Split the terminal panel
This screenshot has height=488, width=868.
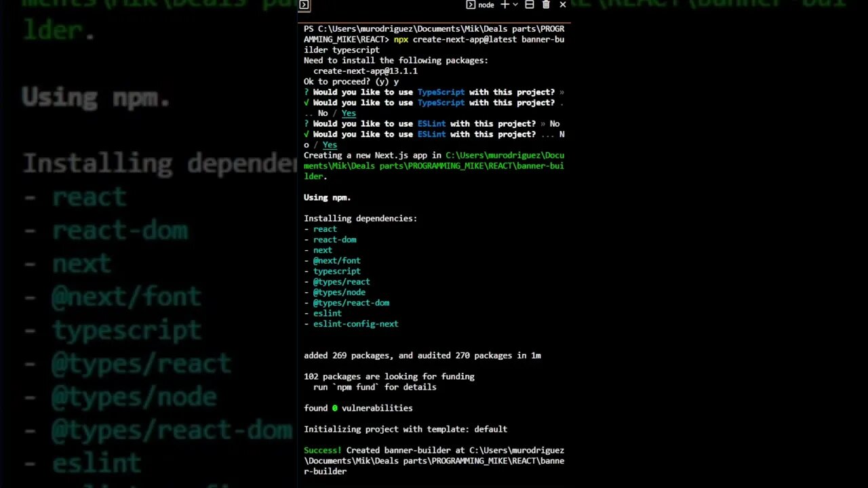(530, 5)
